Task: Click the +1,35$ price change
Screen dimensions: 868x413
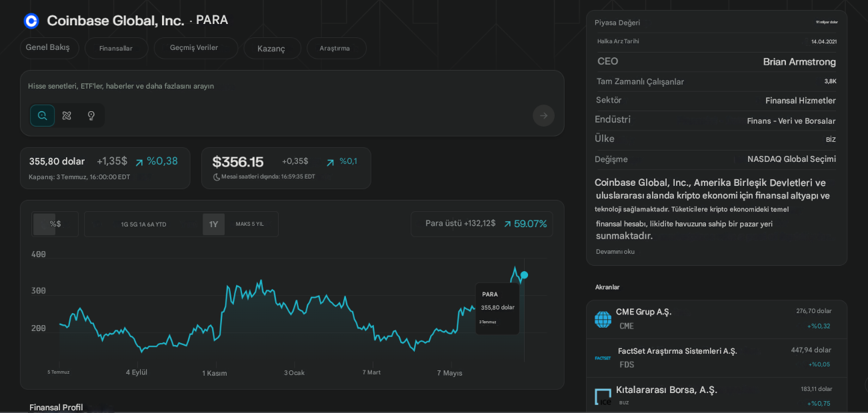Action: pyautogui.click(x=112, y=161)
